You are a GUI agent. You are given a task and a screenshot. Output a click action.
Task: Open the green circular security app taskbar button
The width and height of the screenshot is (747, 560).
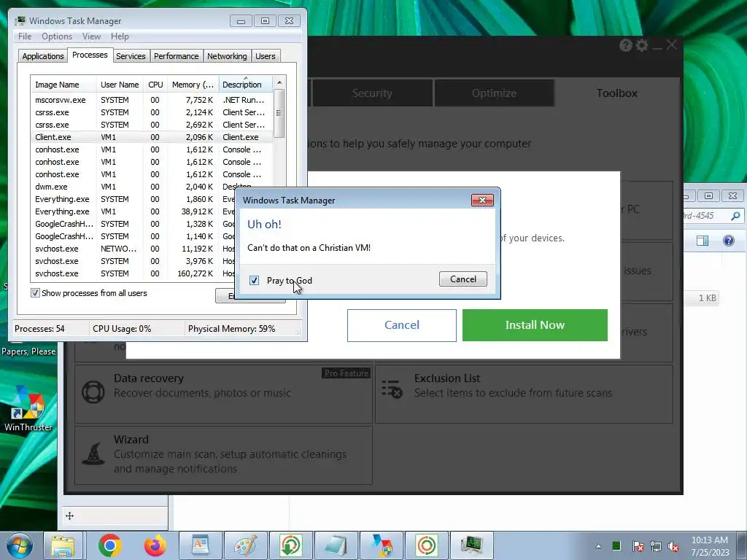point(426,545)
